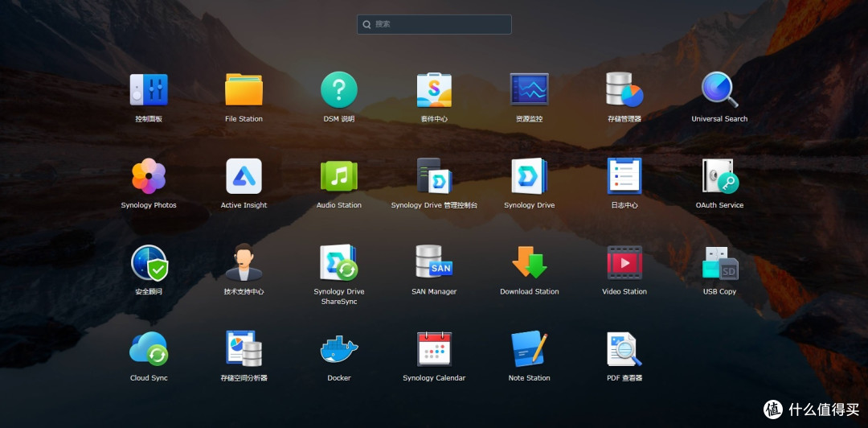Launch OAuth Service
The width and height of the screenshot is (868, 428).
pyautogui.click(x=719, y=176)
